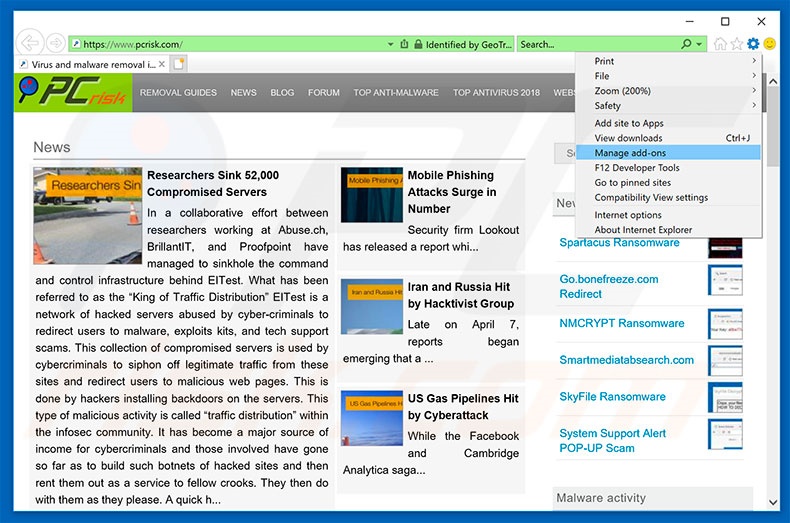Open Favorites star icon

click(737, 44)
